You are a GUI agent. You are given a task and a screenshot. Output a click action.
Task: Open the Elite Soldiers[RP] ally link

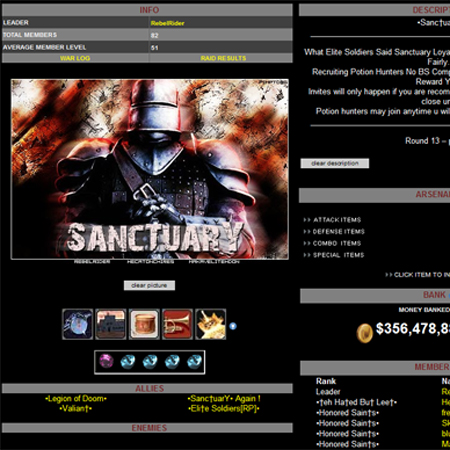click(224, 409)
